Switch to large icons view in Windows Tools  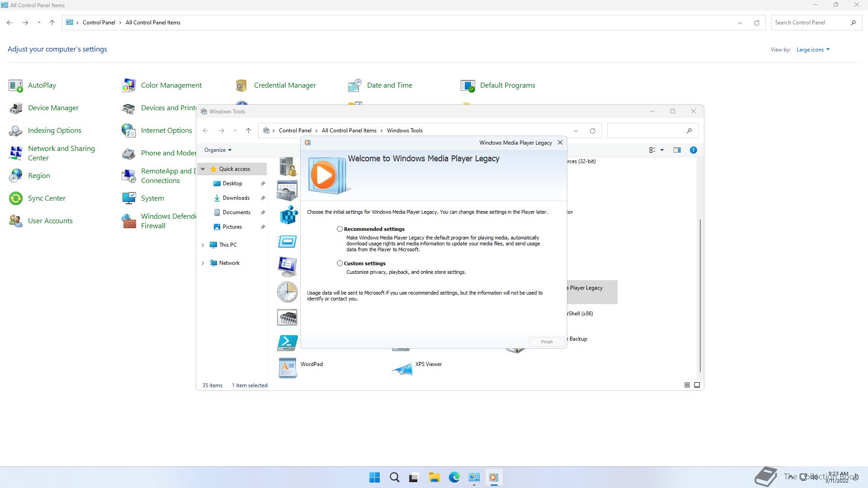697,385
